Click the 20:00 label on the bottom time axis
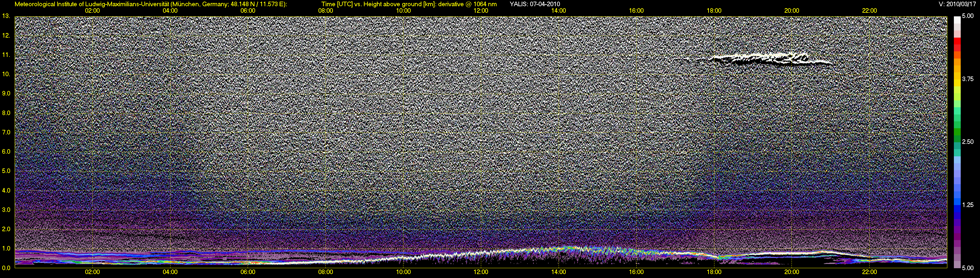This screenshot has height=278, width=980. point(792,272)
